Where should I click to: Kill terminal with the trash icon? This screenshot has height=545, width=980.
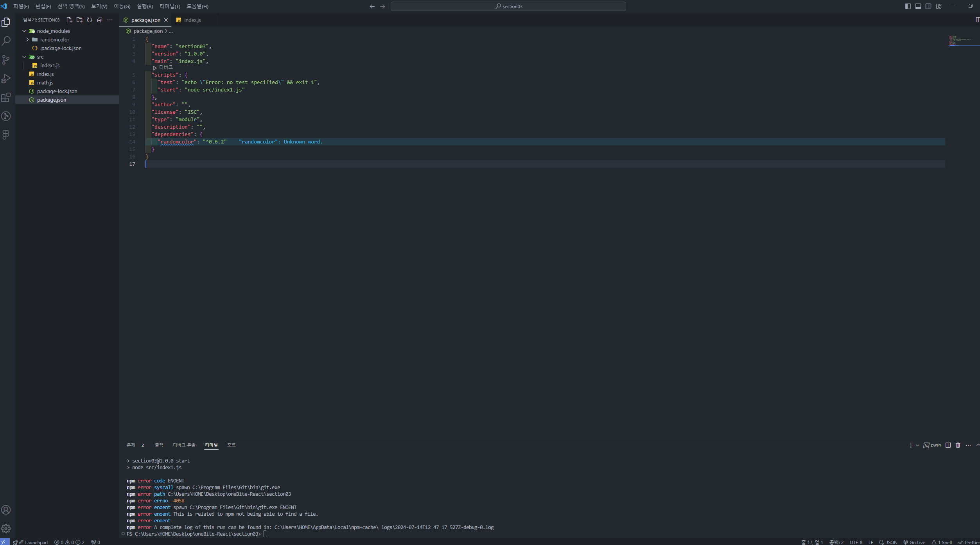pyautogui.click(x=958, y=445)
